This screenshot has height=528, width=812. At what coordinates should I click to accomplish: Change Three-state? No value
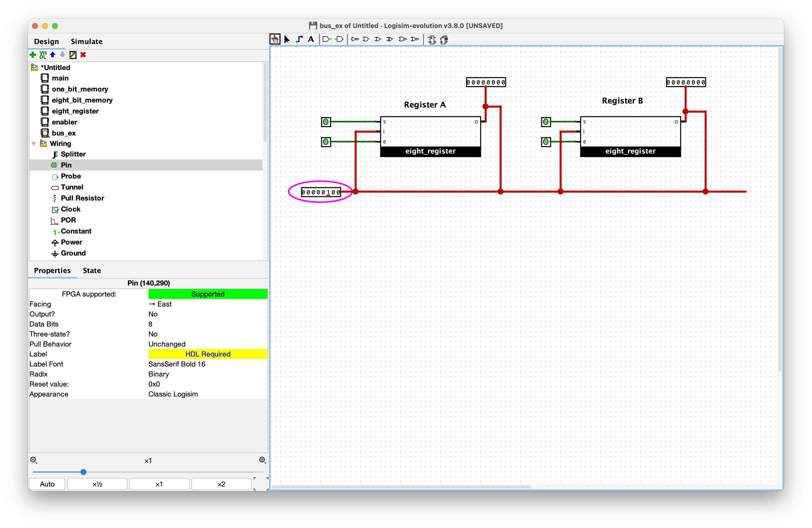coord(207,334)
